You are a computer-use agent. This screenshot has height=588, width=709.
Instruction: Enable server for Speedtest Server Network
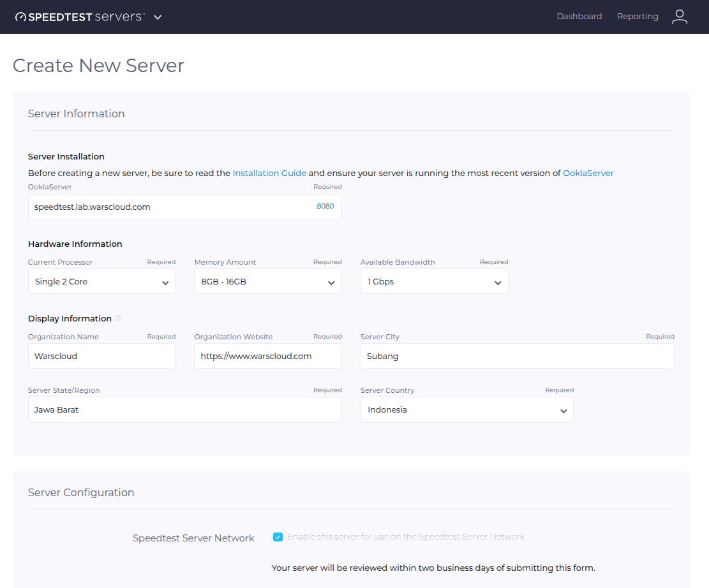pyautogui.click(x=278, y=536)
